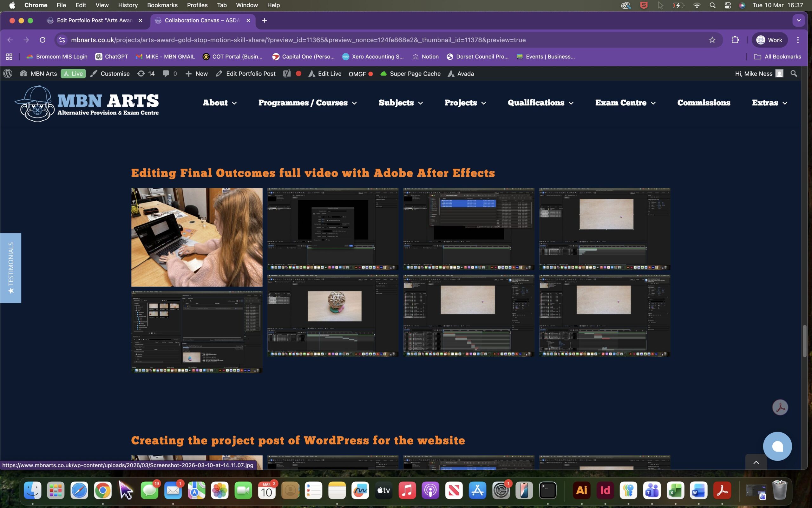Image resolution: width=812 pixels, height=508 pixels.
Task: Expand the Exam Centre menu
Action: coord(625,103)
